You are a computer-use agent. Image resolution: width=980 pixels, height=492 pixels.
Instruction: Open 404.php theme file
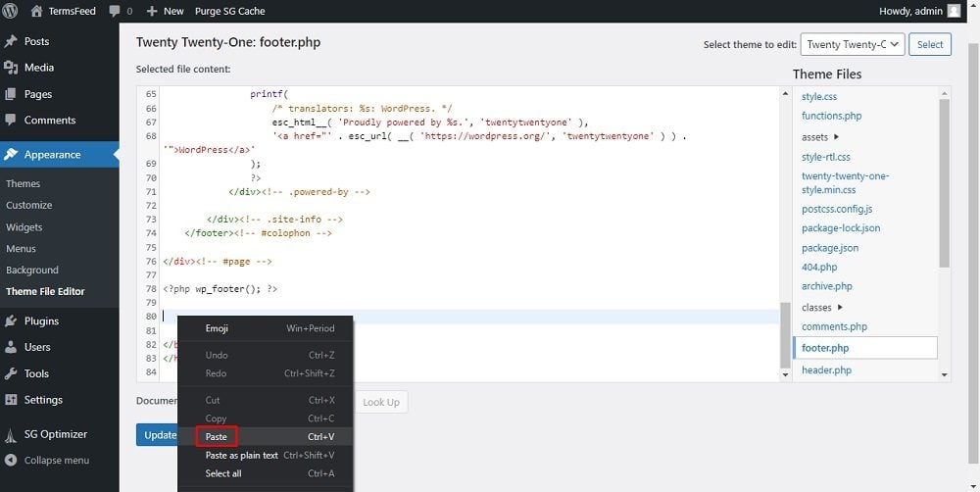818,267
